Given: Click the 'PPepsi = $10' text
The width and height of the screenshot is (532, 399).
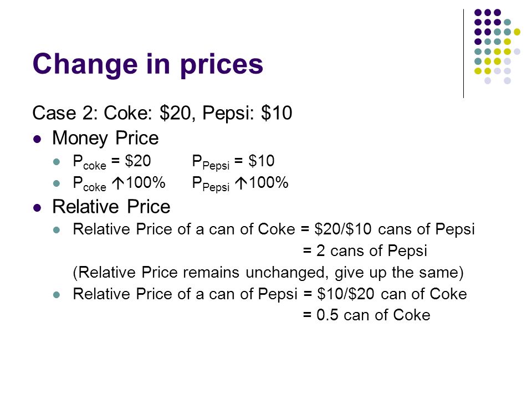Looking at the screenshot, I should pos(233,162).
